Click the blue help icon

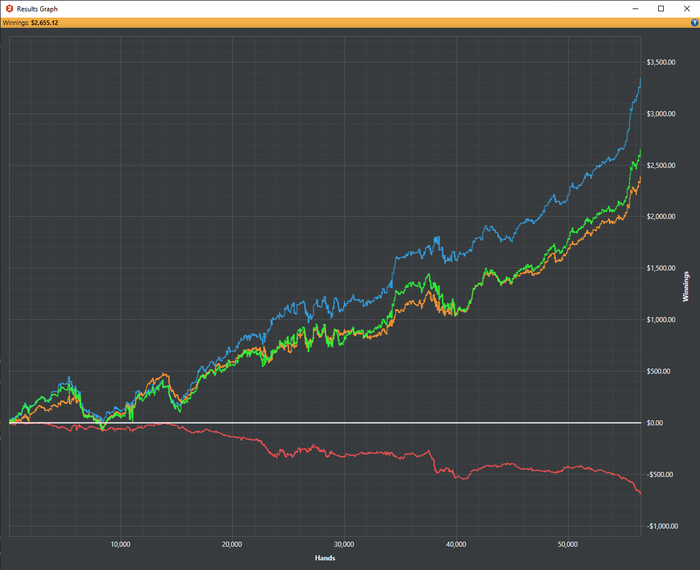point(694,23)
